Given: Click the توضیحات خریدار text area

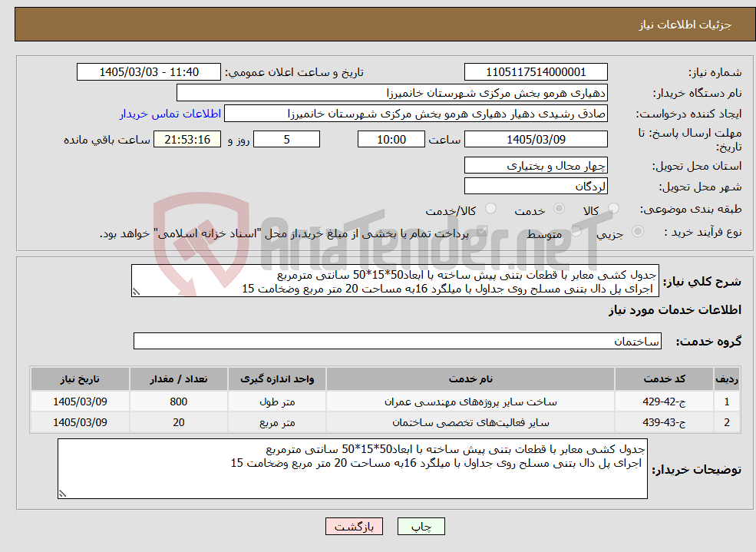Looking at the screenshot, I should point(352,468).
